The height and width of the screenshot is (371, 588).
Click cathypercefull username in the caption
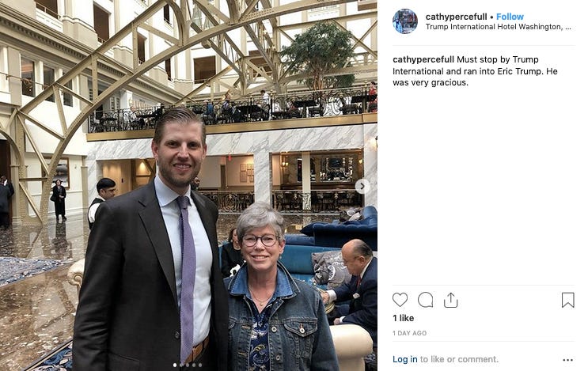(x=423, y=59)
